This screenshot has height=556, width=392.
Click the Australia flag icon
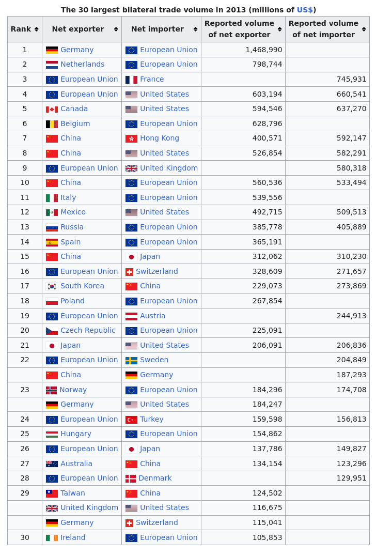point(52,464)
